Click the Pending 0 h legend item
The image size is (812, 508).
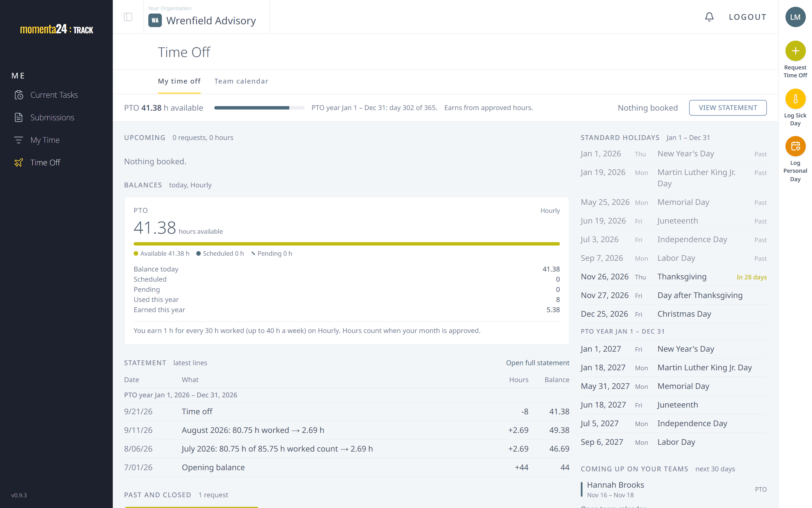pyautogui.click(x=272, y=254)
